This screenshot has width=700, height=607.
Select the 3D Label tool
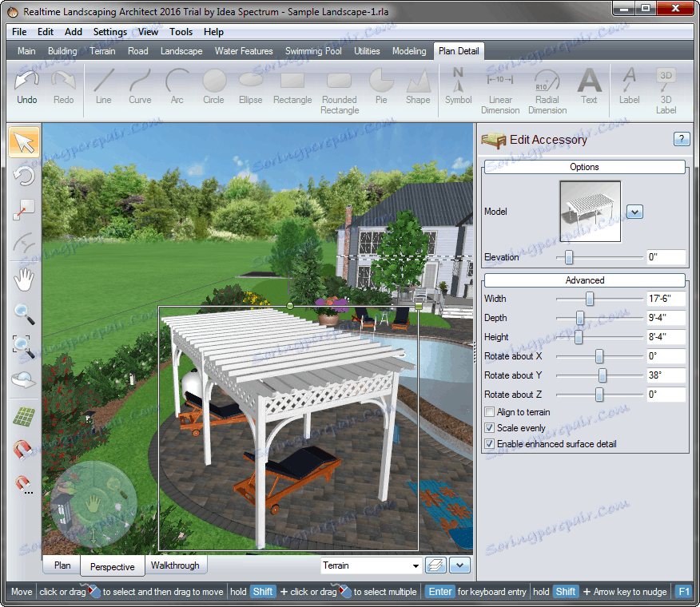(666, 92)
